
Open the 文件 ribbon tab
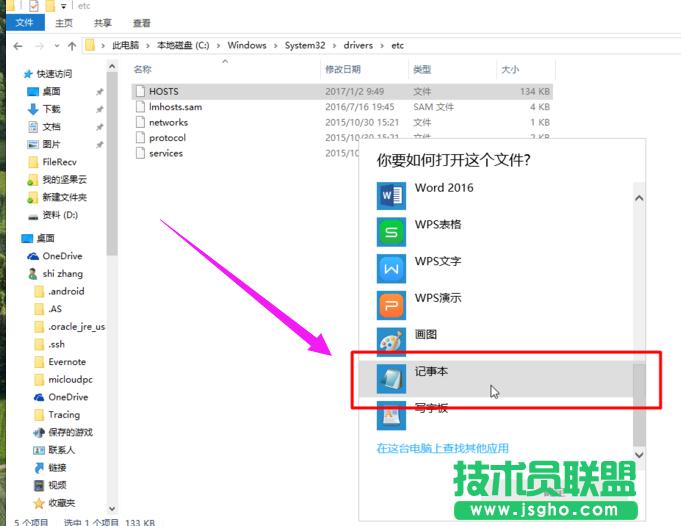click(x=24, y=22)
